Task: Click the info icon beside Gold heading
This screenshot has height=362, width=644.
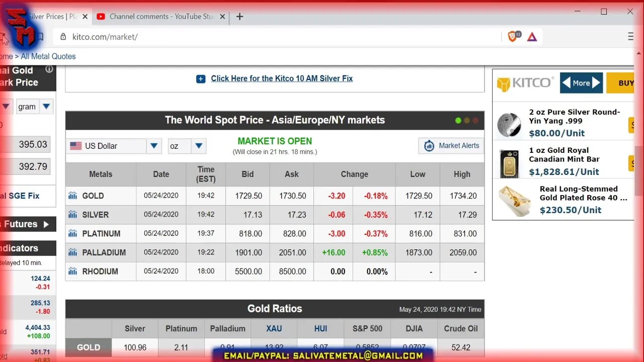Action: tap(49, 69)
